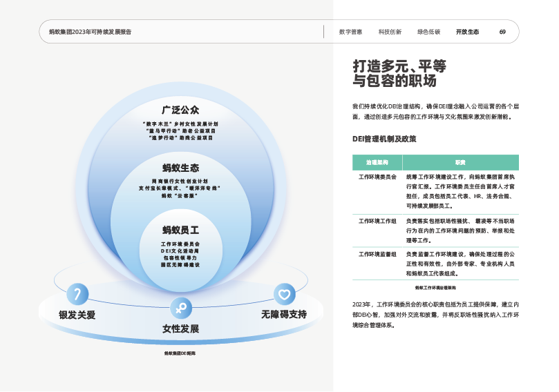
Task: Open the 数字普惠 header tab
Action: point(351,32)
